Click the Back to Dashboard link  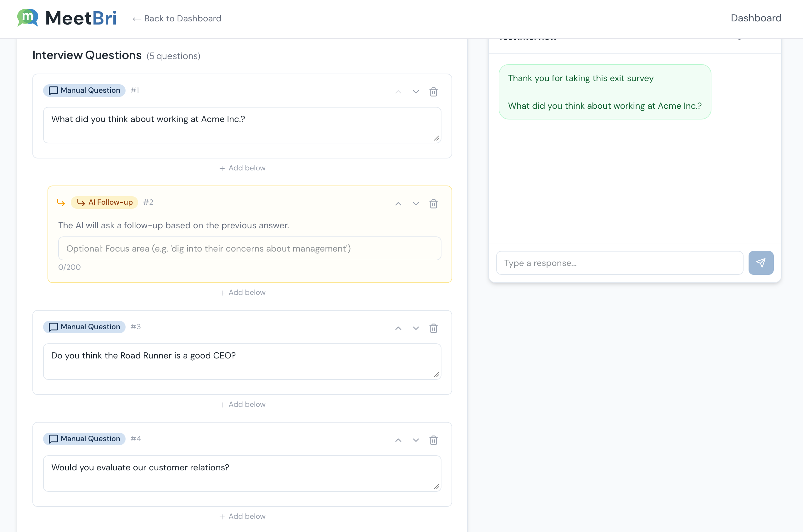pos(177,18)
